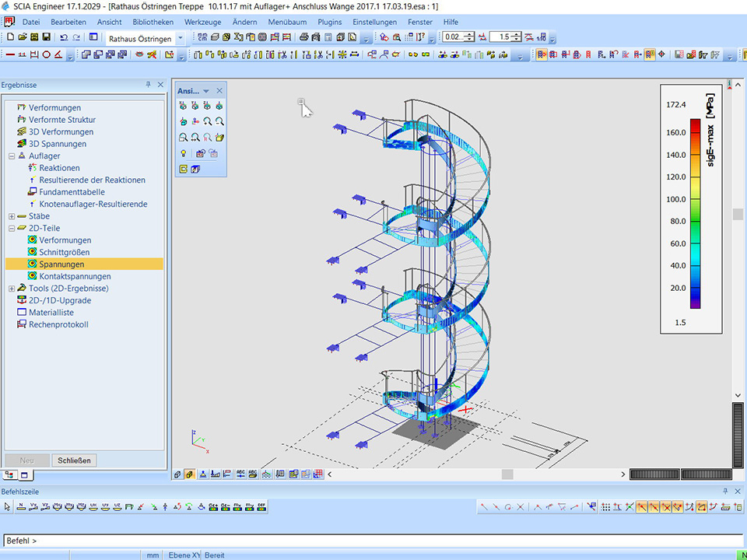
Task: Click the sigE-max color legend bar
Action: [694, 214]
